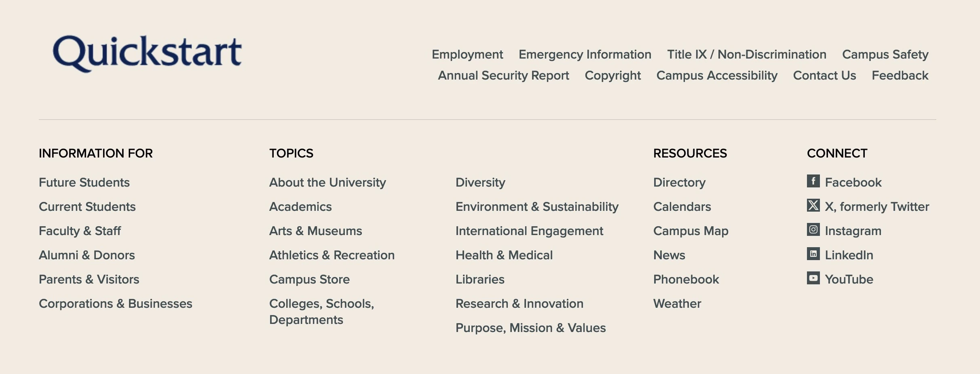Screen dimensions: 980x374
Task: View the Campus Map resource
Action: (x=691, y=231)
